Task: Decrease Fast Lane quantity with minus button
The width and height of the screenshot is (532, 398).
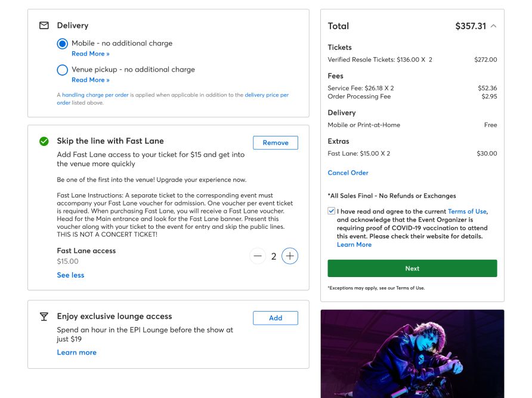Action: coord(258,256)
